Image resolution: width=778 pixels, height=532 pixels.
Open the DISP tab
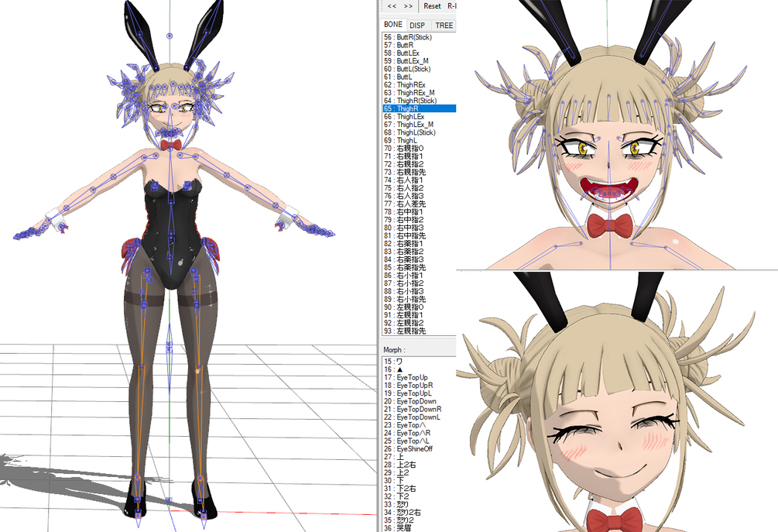[x=417, y=26]
